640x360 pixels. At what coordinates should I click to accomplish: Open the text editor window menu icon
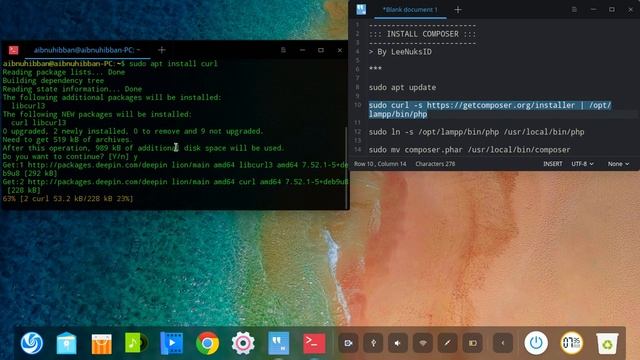(x=574, y=9)
